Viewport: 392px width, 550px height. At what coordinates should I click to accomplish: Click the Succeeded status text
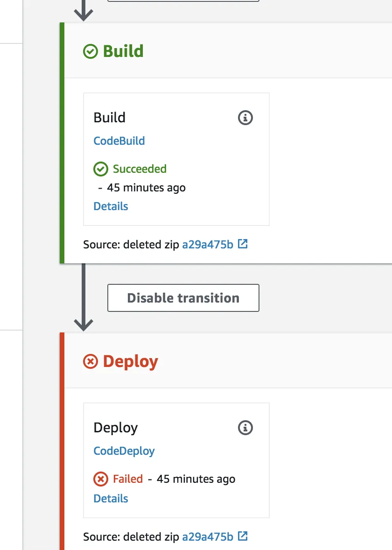pyautogui.click(x=140, y=169)
